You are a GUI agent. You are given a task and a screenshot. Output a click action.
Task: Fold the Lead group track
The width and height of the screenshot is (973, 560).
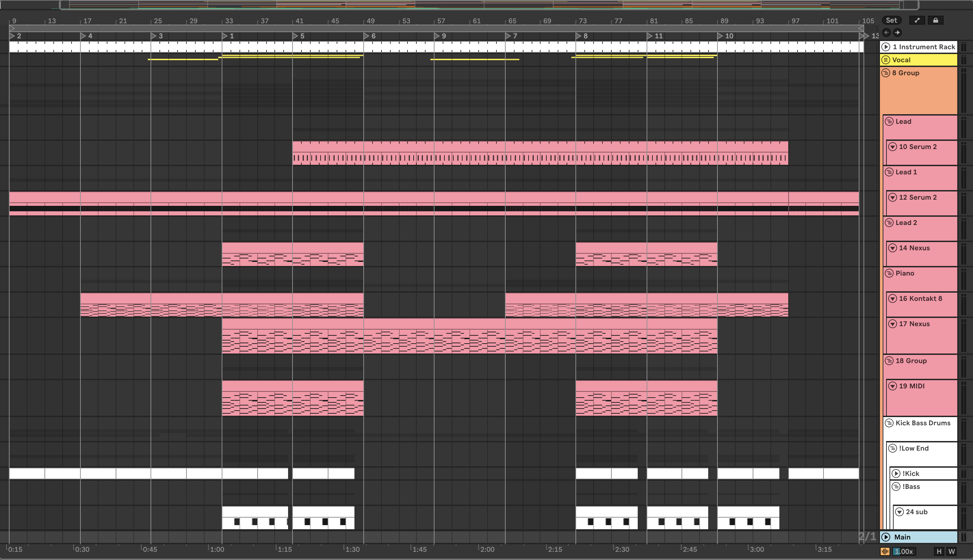889,122
